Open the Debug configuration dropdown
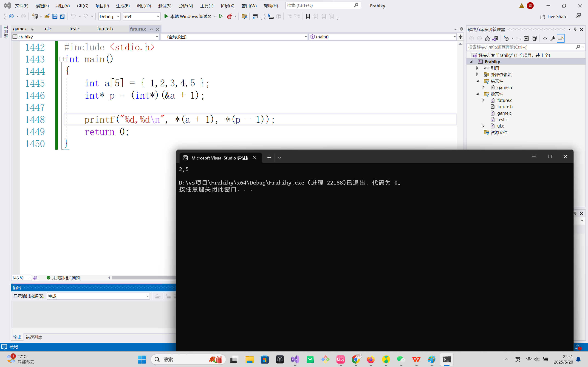 (118, 17)
